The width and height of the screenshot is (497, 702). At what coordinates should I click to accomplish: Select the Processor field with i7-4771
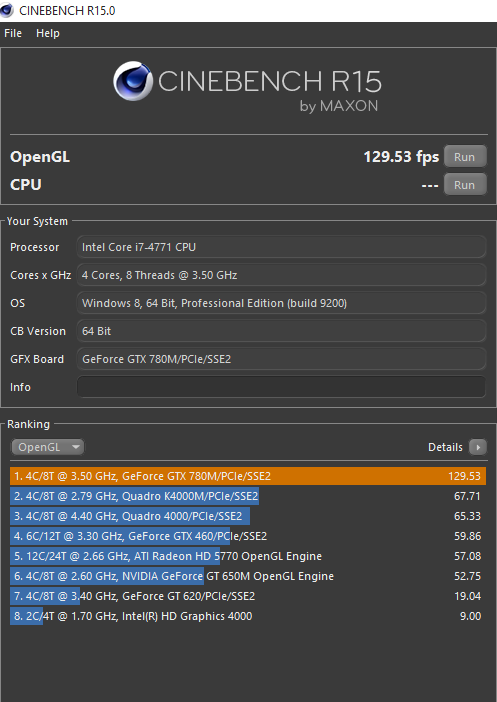281,247
